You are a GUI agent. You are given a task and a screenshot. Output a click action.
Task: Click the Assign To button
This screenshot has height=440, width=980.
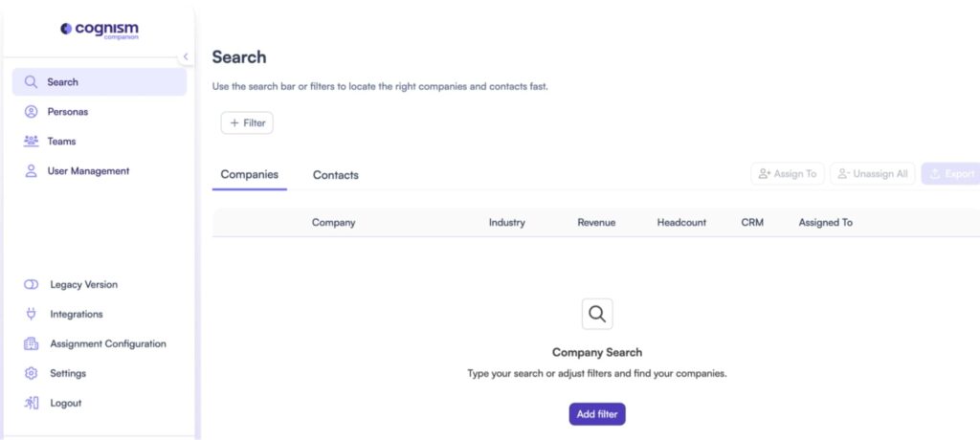tap(787, 174)
